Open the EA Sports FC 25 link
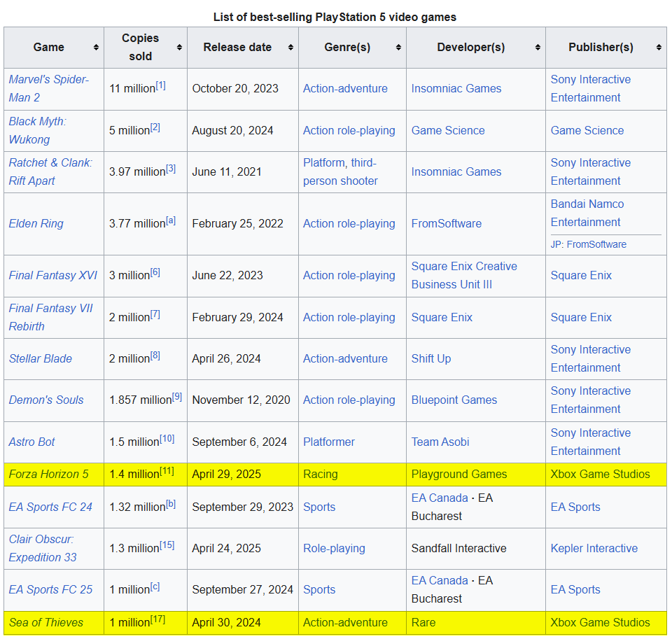This screenshot has height=639, width=672. 50,590
